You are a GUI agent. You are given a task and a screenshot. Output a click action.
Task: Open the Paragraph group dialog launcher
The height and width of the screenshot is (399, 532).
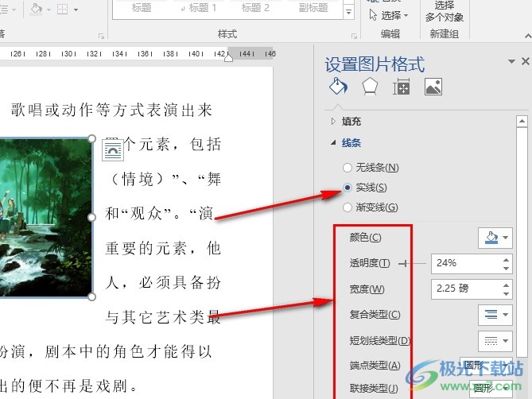pos(101,36)
